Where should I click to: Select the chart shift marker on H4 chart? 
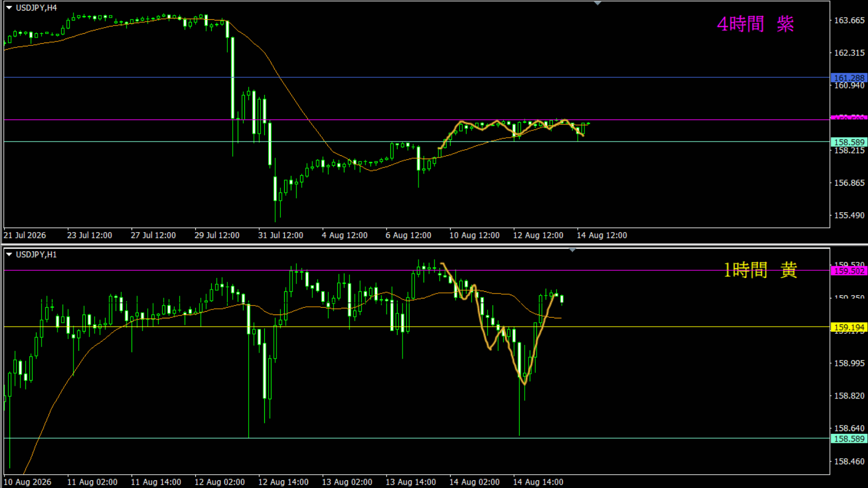598,3
